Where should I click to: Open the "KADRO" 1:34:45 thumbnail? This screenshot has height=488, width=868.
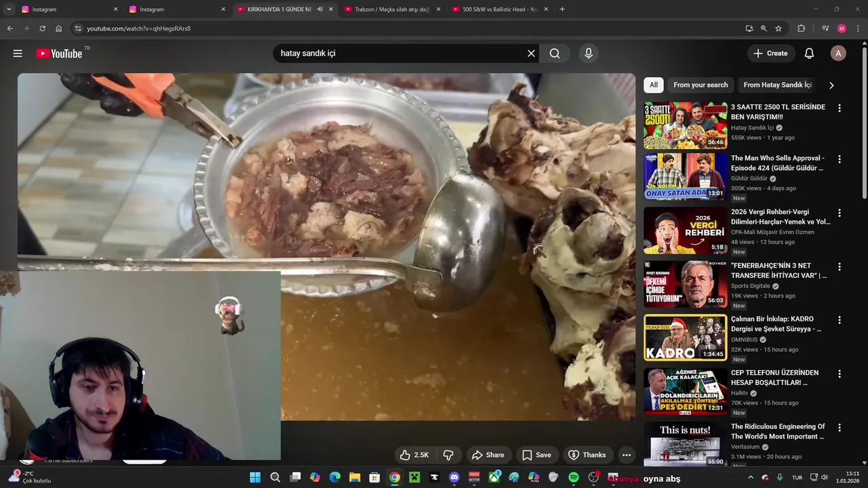[685, 338]
